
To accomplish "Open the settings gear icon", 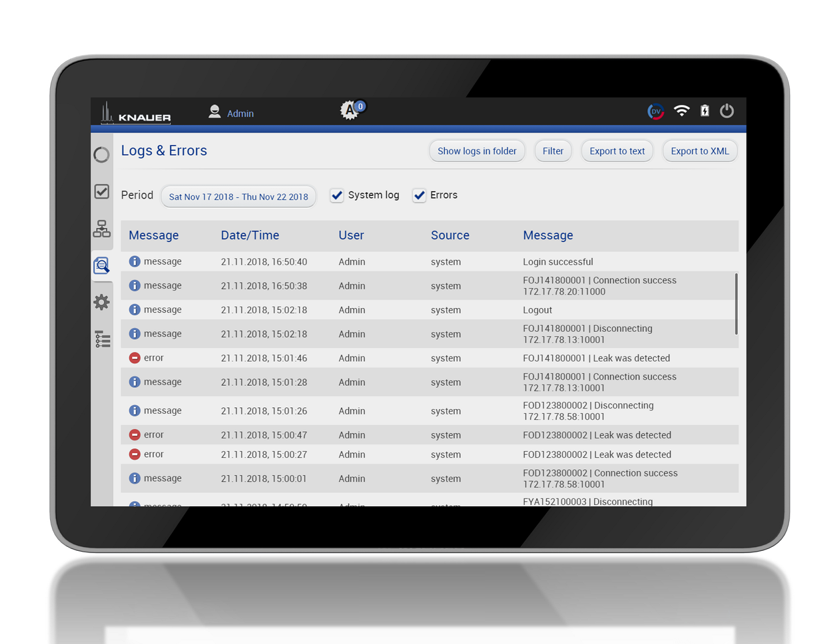I will pos(102,302).
